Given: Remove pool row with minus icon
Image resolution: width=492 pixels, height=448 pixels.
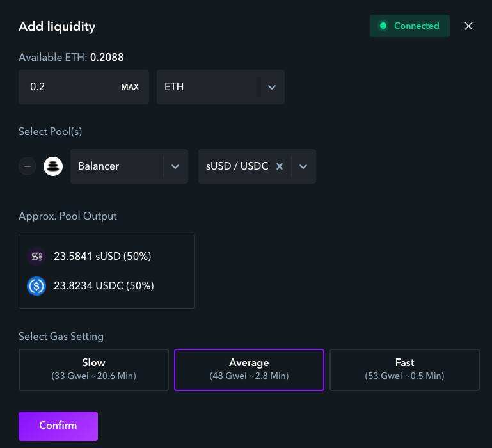Looking at the screenshot, I should [x=28, y=166].
